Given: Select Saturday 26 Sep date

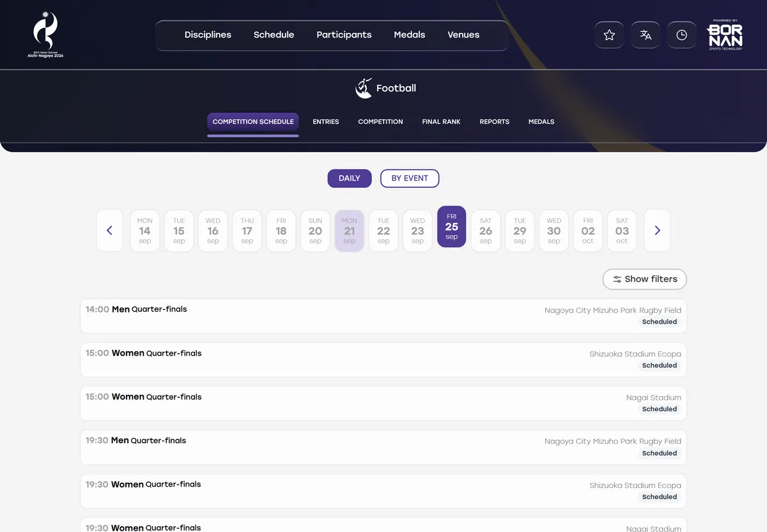Looking at the screenshot, I should [486, 231].
